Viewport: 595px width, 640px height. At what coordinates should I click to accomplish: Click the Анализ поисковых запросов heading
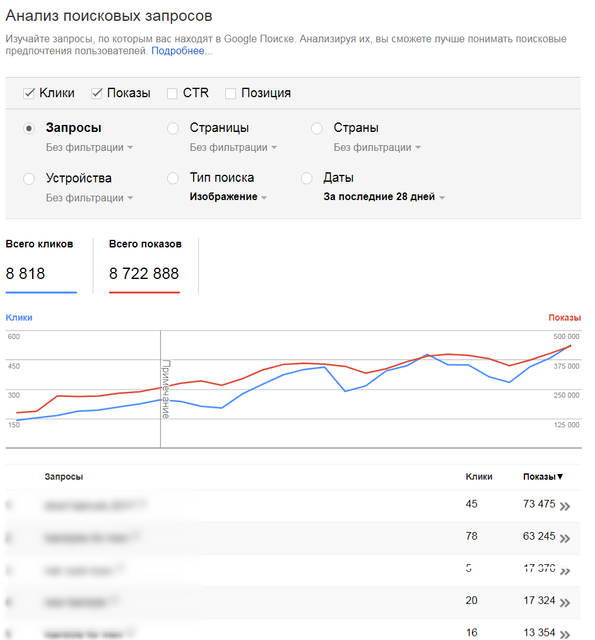[109, 16]
